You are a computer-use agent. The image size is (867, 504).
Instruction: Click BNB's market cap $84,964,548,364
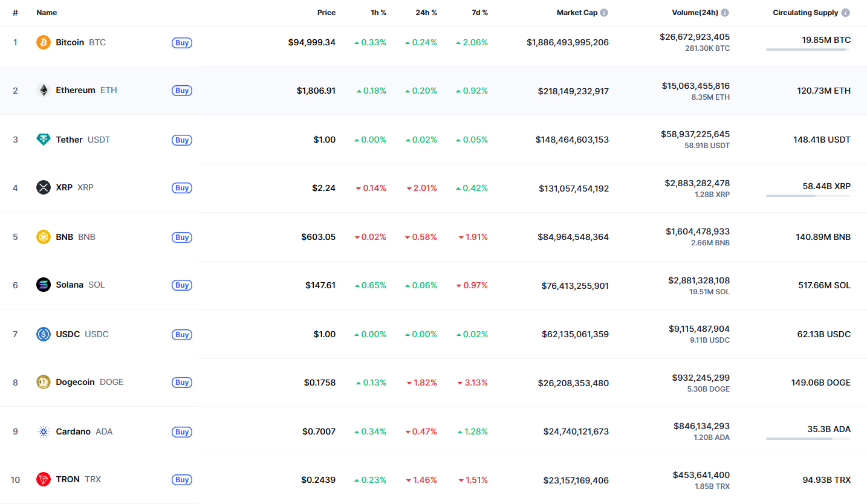tap(573, 237)
